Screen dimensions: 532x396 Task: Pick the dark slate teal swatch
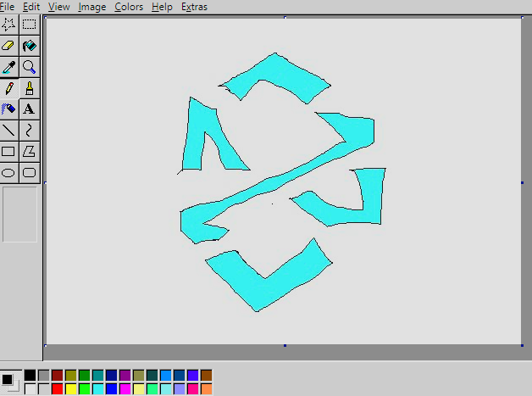pos(152,376)
